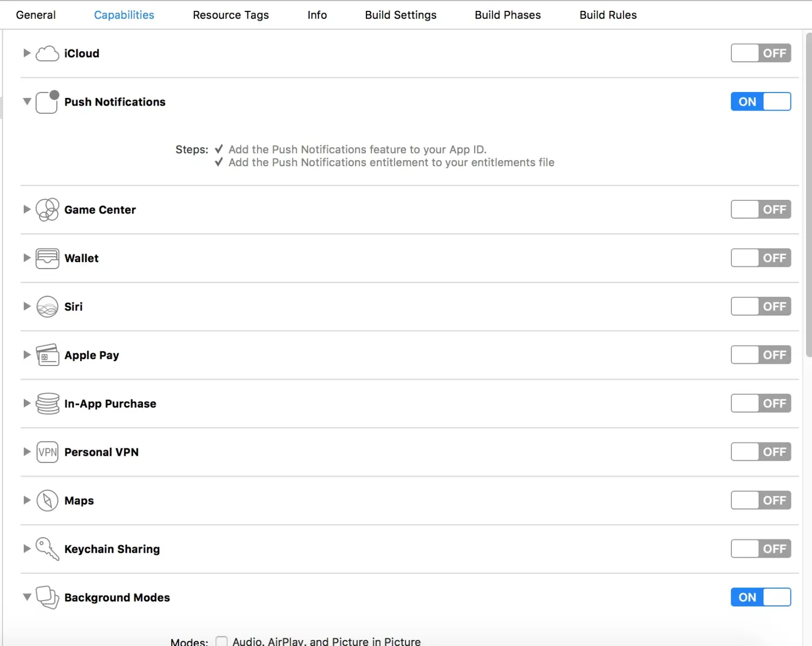Expand the Siri section triangle
Screen dimensions: 812x646
[x=27, y=306]
